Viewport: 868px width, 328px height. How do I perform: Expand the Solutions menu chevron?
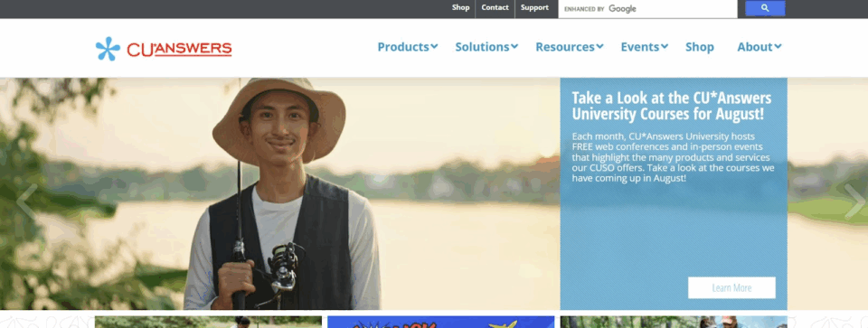(x=514, y=46)
